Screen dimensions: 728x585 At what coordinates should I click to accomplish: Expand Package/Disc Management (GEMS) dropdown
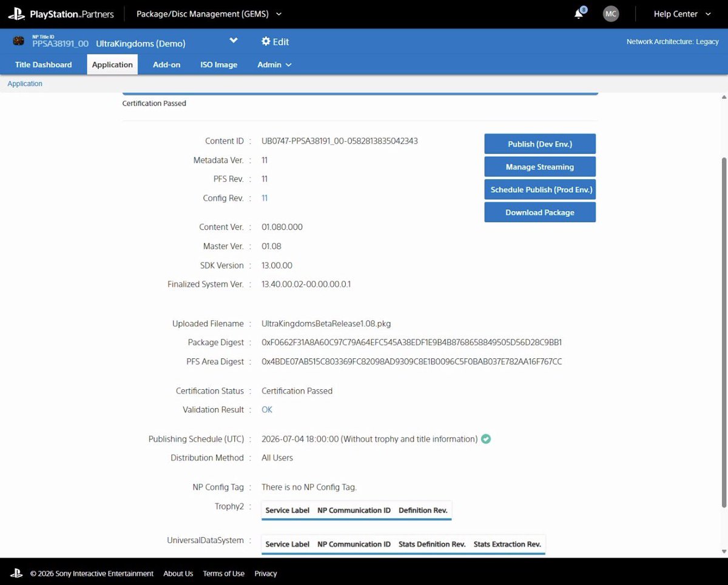[x=209, y=14]
